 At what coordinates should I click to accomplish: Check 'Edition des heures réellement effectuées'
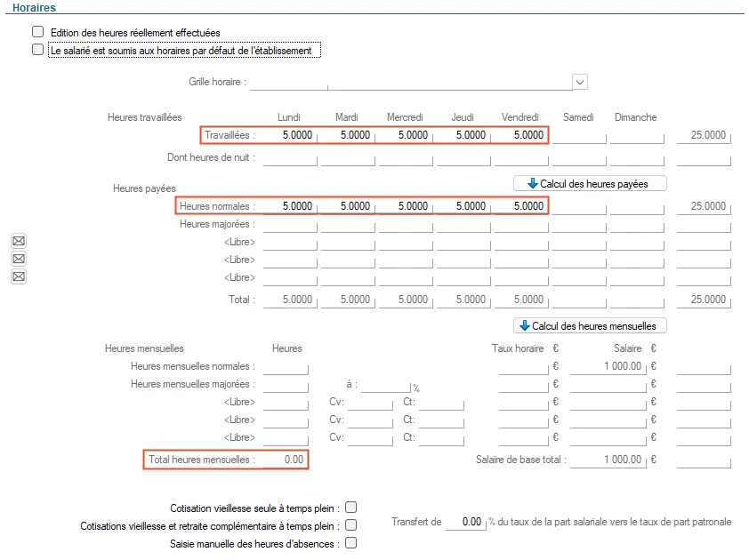pyautogui.click(x=37, y=32)
